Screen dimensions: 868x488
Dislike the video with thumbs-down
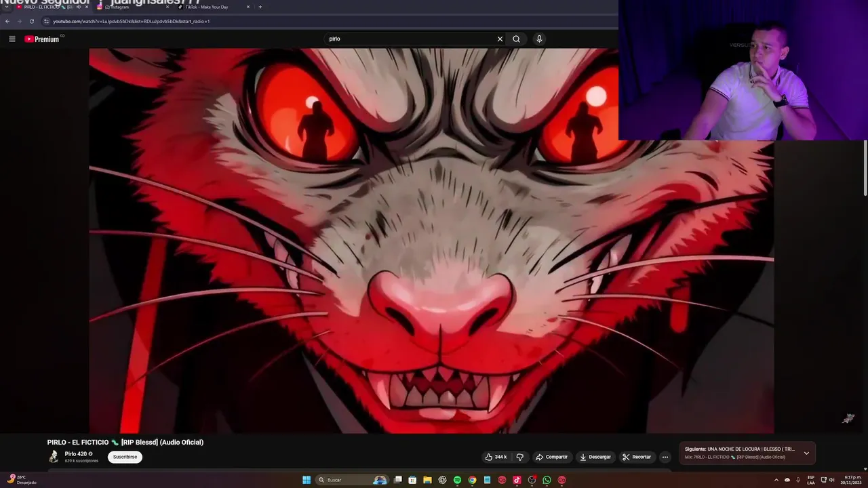click(520, 457)
